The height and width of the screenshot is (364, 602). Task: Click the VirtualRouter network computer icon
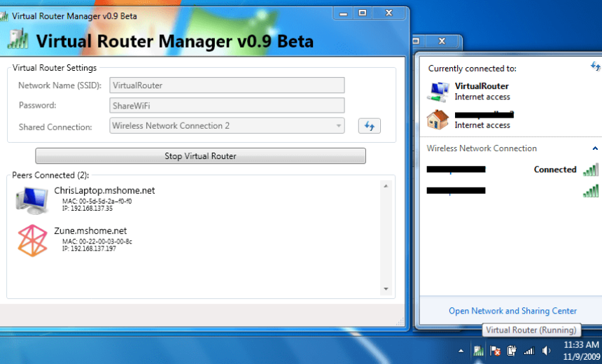(x=438, y=92)
